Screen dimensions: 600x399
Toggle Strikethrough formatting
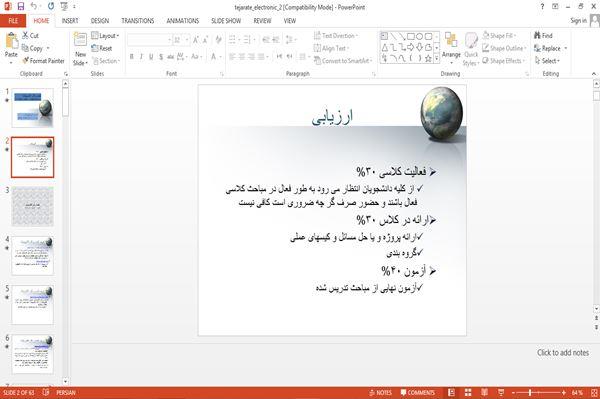[x=170, y=57]
